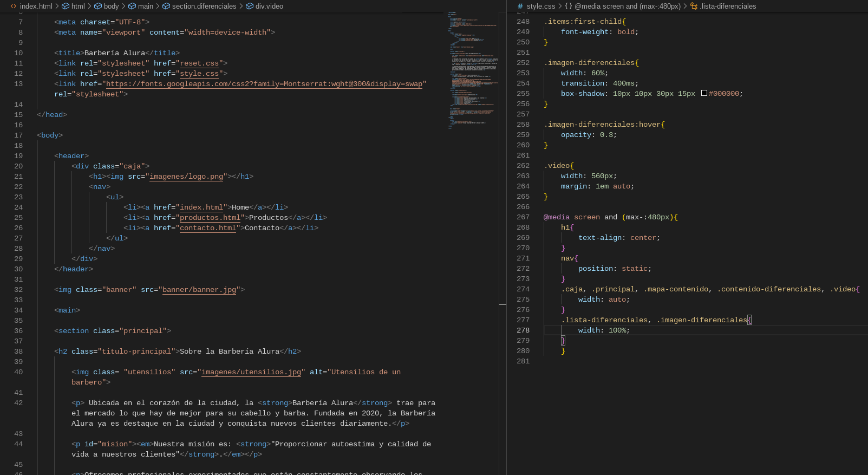Image resolution: width=868 pixels, height=475 pixels.
Task: Click the braces icon before @media breadcrumb
Action: (x=569, y=6)
